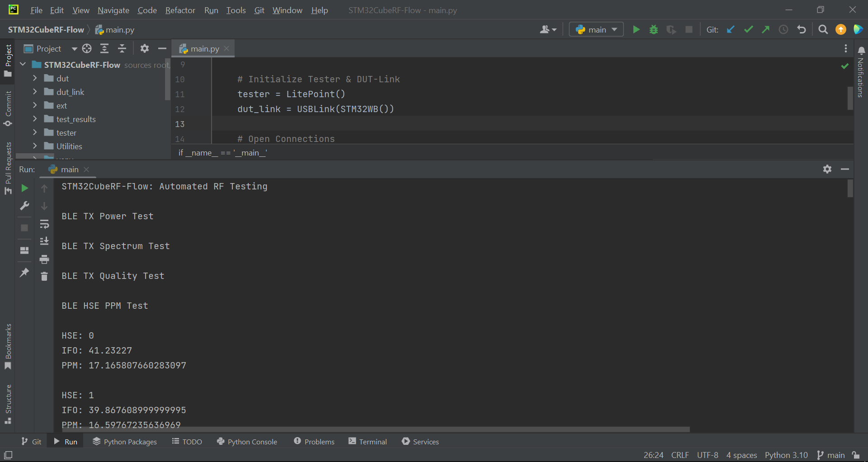The height and width of the screenshot is (462, 868).
Task: Open the File menu
Action: [36, 10]
